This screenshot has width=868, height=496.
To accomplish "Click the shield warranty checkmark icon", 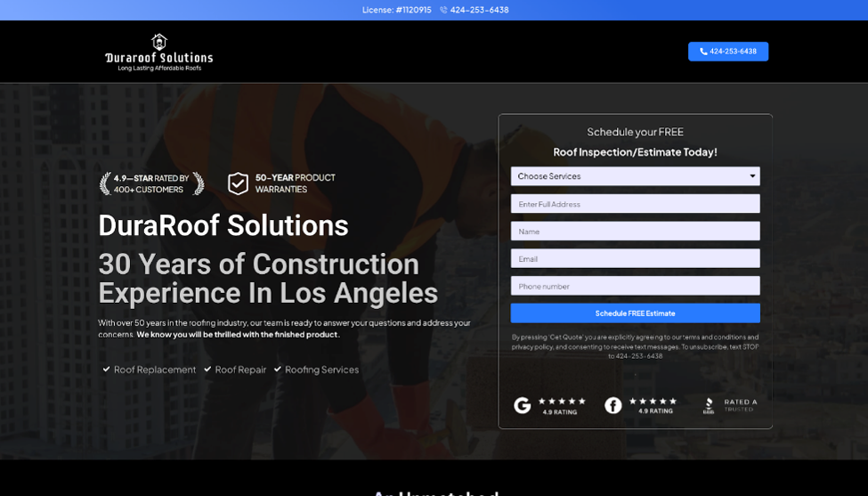I will tap(238, 183).
